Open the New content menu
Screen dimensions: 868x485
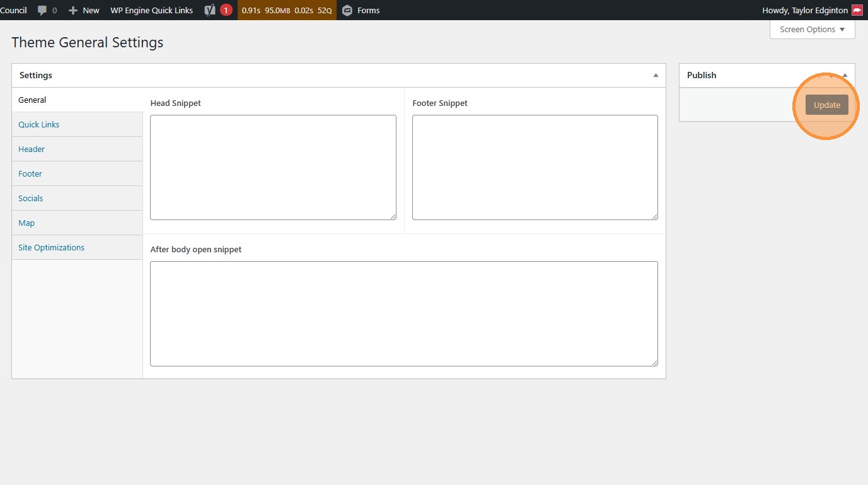click(x=84, y=10)
